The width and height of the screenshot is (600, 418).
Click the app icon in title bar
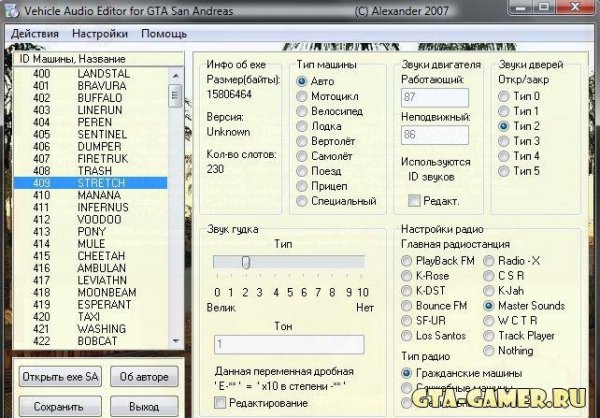coord(11,10)
